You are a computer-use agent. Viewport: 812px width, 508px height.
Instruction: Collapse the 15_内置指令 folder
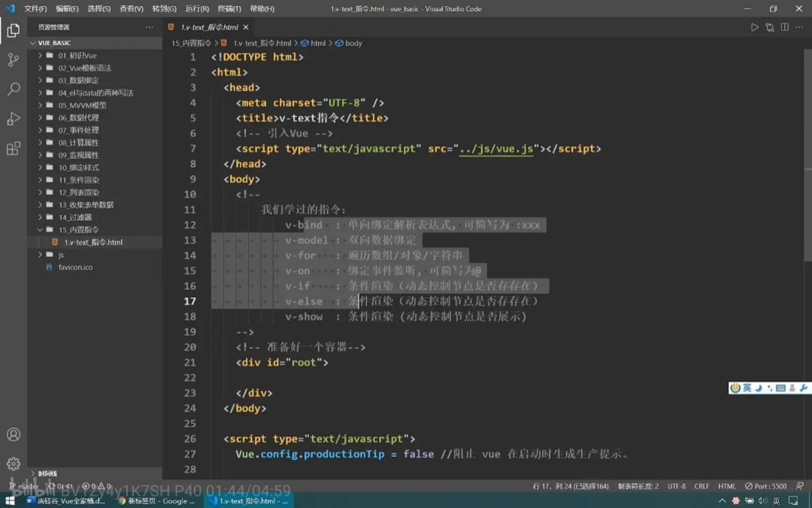click(x=95, y=230)
